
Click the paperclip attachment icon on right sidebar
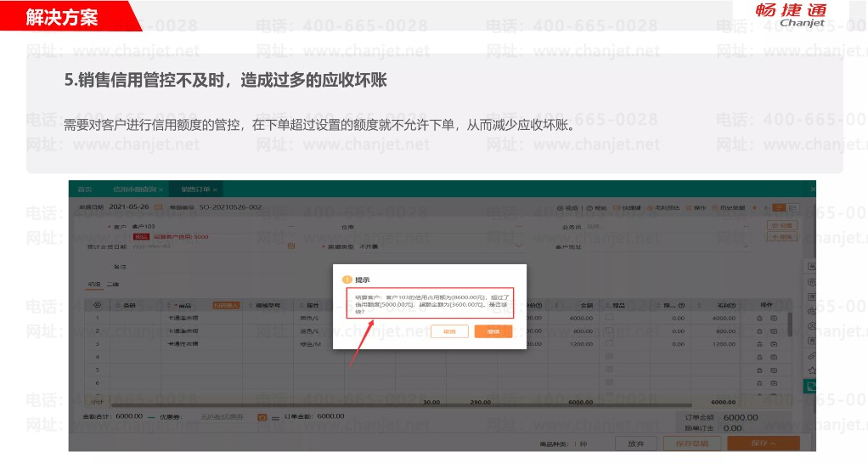pos(812,355)
